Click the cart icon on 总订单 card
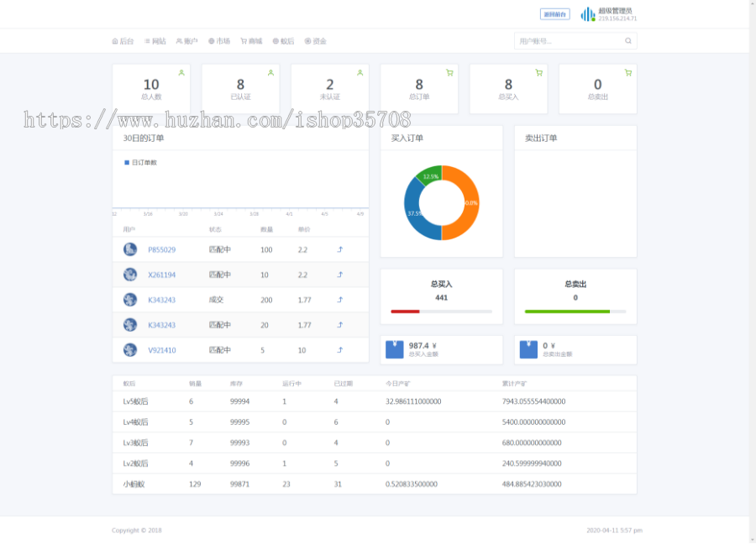The height and width of the screenshot is (544, 756). pyautogui.click(x=449, y=73)
